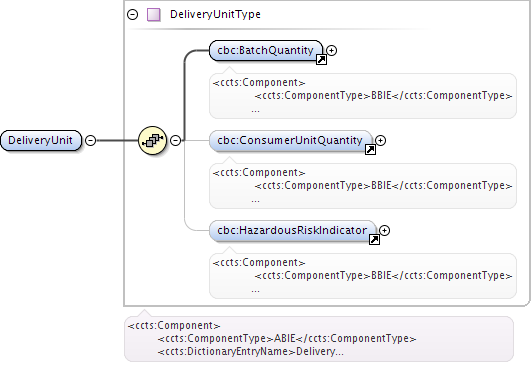Open the BBIE annotation under cbc:BatchQuantity
The image size is (532, 365).
click(x=363, y=96)
